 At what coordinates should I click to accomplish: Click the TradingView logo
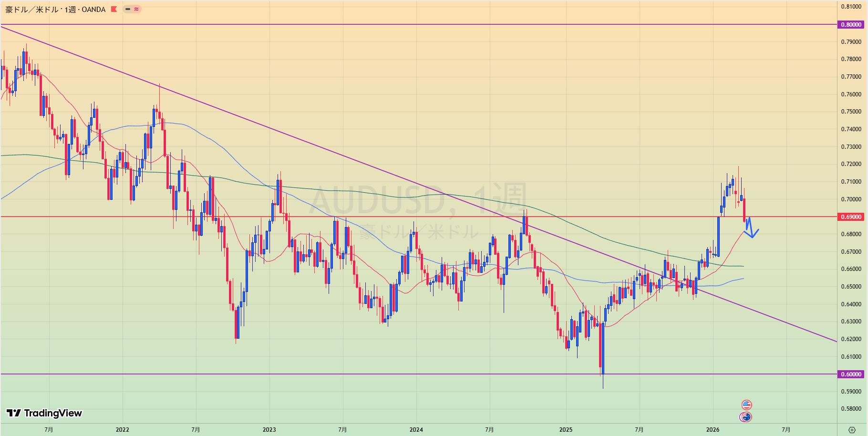coord(44,413)
